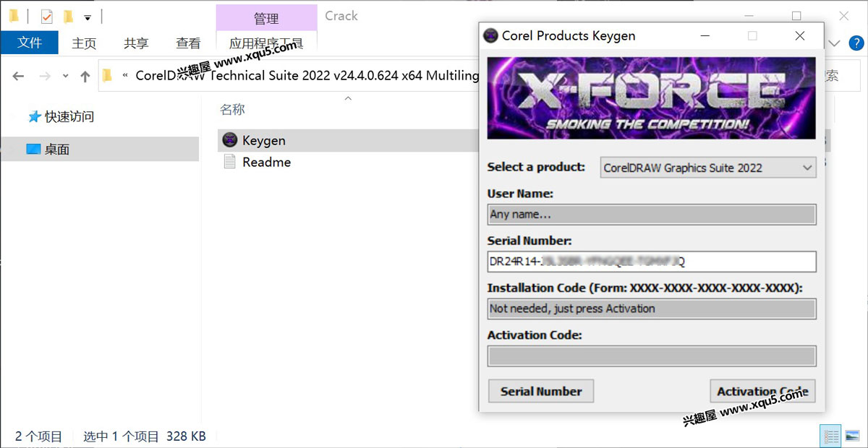Click the Keygen file's purple icon
The image size is (868, 448).
coord(230,140)
